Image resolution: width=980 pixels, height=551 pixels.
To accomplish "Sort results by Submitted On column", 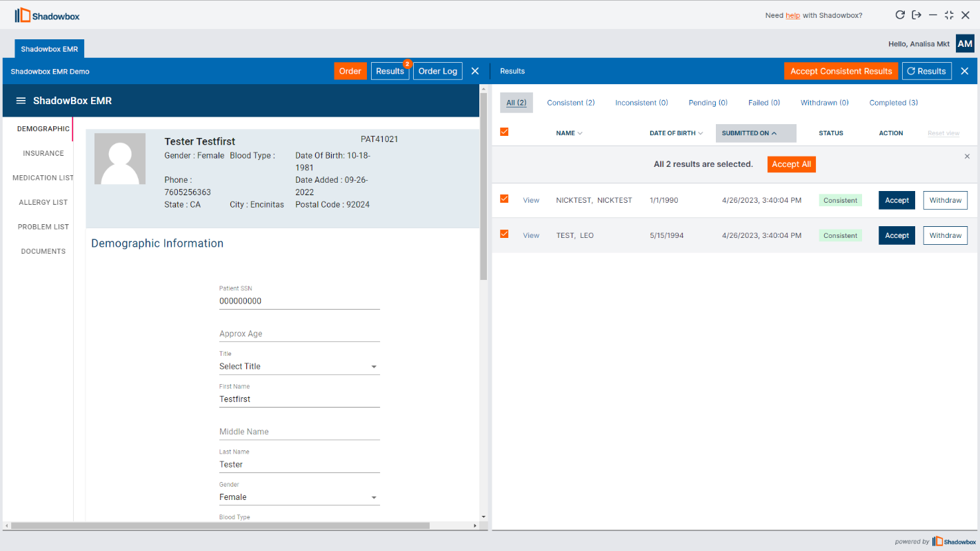I will click(756, 133).
